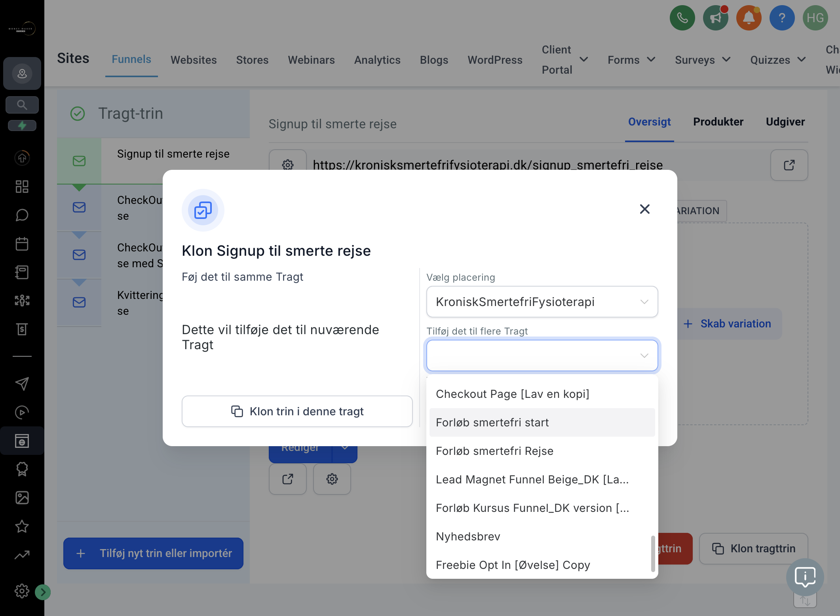The image size is (840, 616).
Task: Click Tilføj nyt trin eller importér button
Action: pos(153,553)
